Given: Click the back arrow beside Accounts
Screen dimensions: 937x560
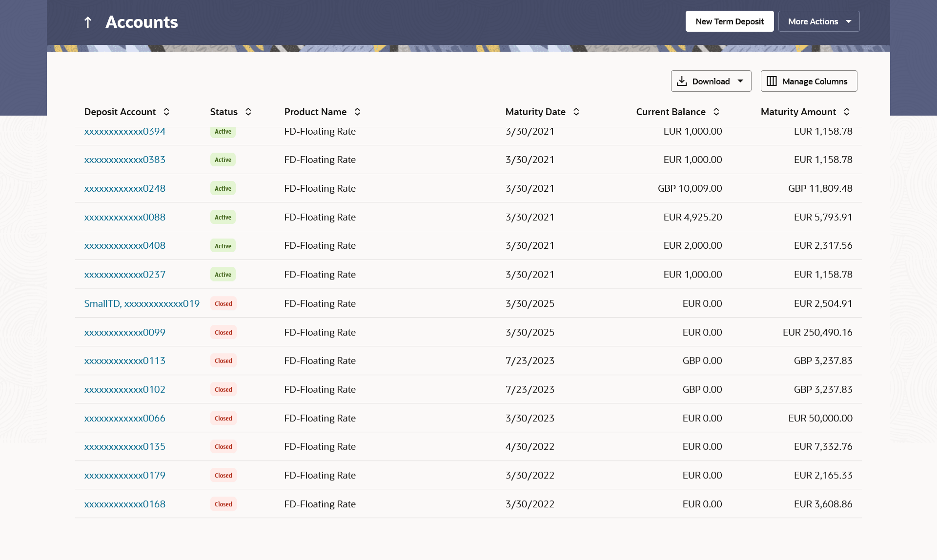Looking at the screenshot, I should pyautogui.click(x=88, y=22).
